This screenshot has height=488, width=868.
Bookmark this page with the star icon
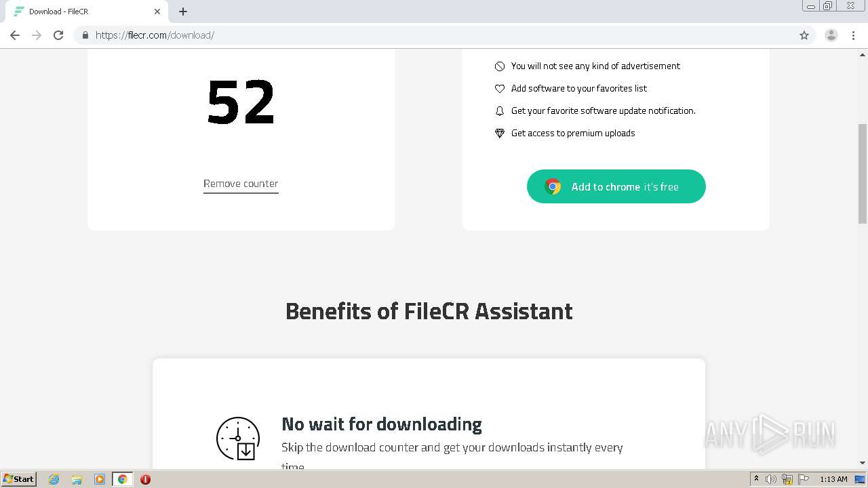804,35
